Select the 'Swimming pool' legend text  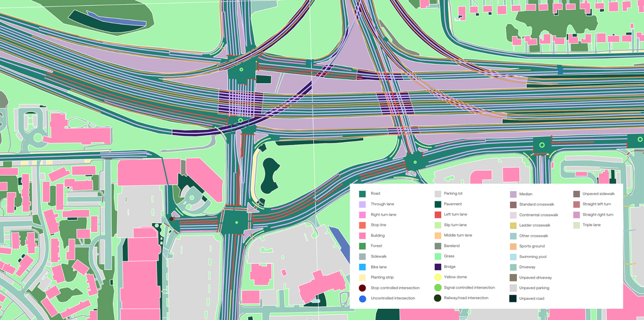[x=532, y=257]
